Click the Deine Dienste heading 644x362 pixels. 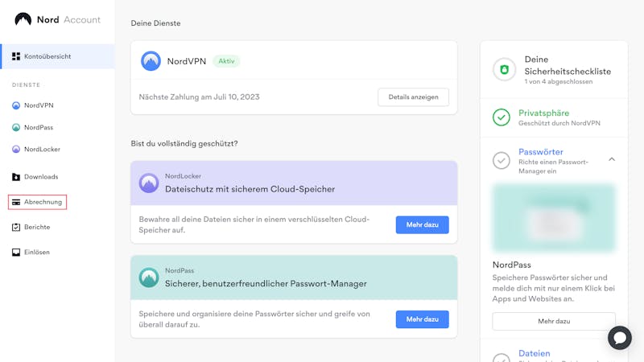[155, 23]
